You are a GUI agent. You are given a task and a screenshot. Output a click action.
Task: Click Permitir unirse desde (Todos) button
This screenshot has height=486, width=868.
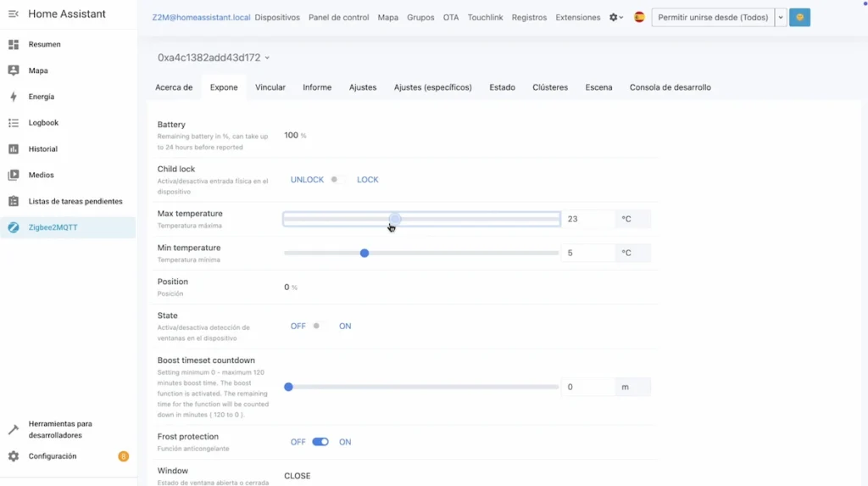click(x=712, y=18)
